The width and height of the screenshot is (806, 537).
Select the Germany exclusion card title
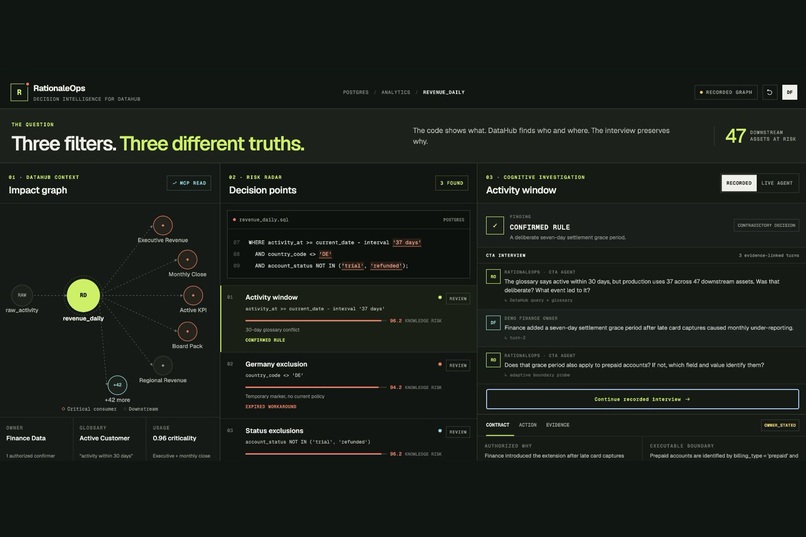(276, 364)
